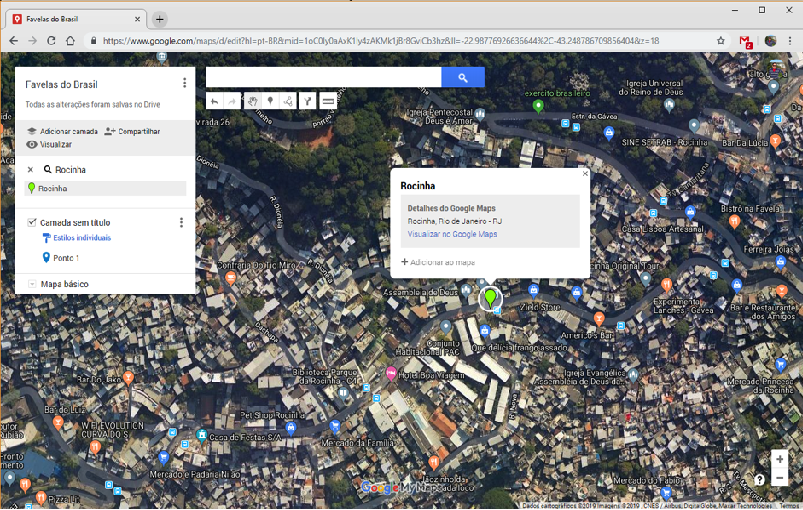Zoom in with the plus map control
The height and width of the screenshot is (510, 803).
pyautogui.click(x=779, y=459)
